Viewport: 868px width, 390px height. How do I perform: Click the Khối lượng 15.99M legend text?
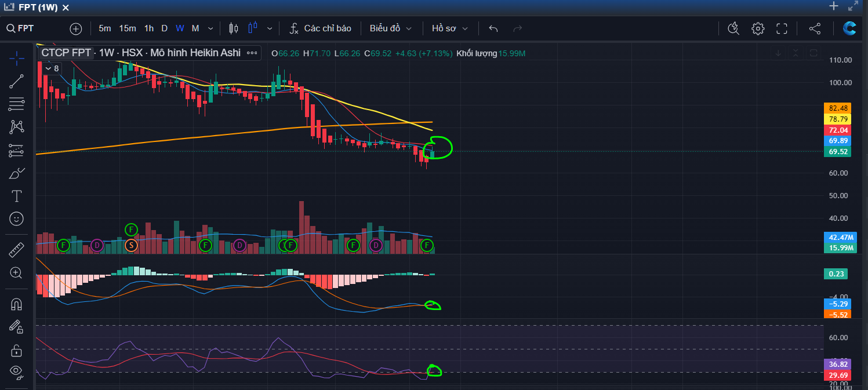coord(491,53)
